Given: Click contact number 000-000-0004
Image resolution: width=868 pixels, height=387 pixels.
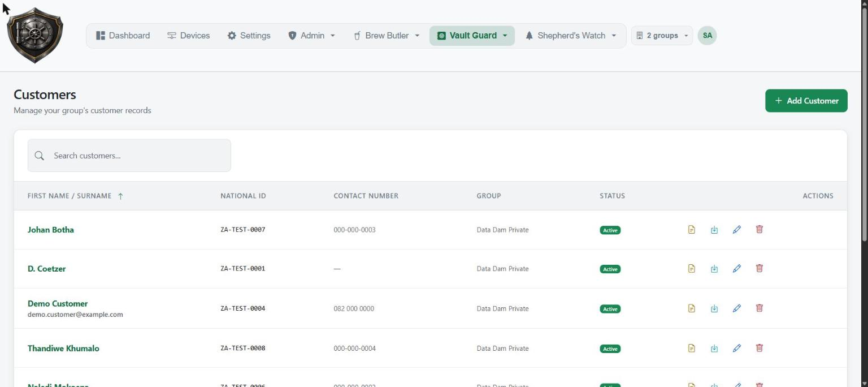Looking at the screenshot, I should [x=354, y=349].
